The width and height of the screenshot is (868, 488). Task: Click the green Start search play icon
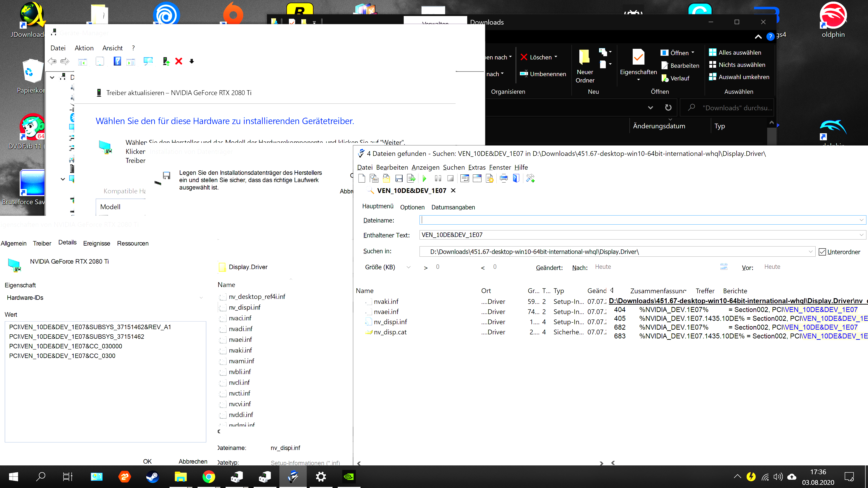424,178
